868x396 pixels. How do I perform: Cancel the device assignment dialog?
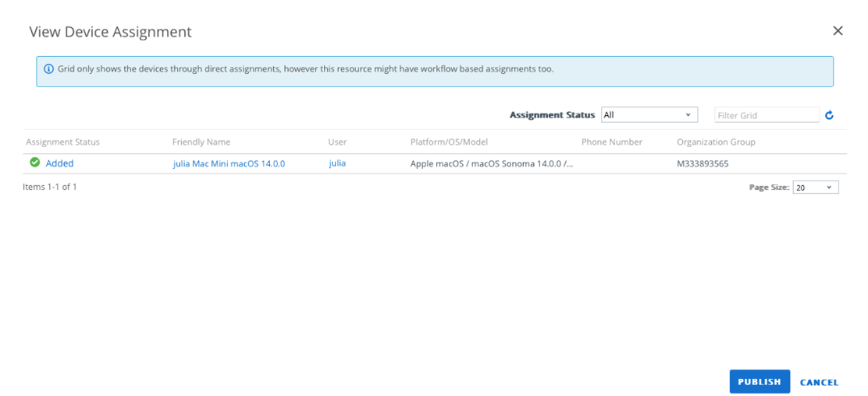pyautogui.click(x=819, y=382)
